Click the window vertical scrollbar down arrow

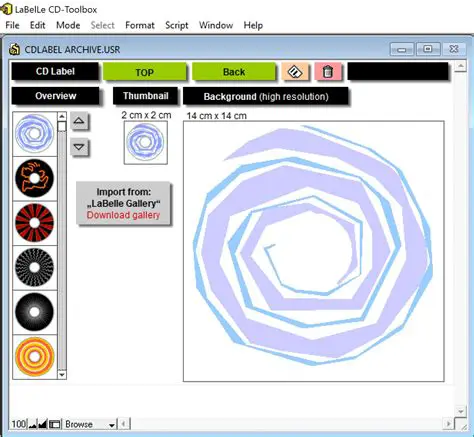460,411
